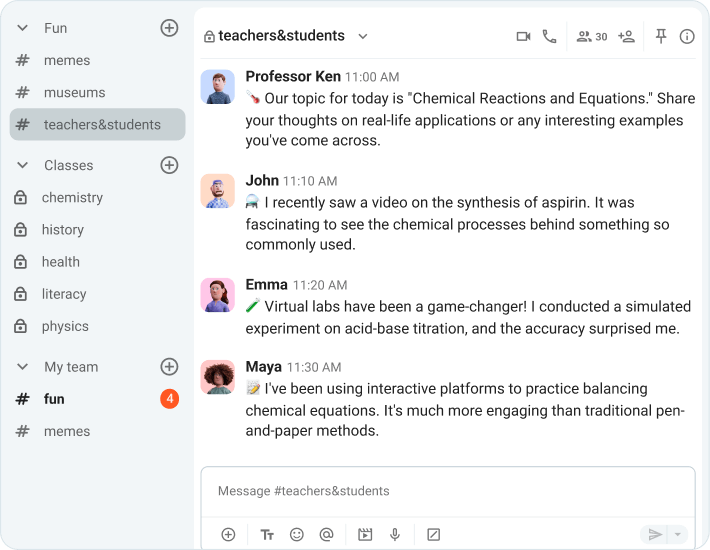
Task: Click the attach plus icon in the composer
Action: 228,534
